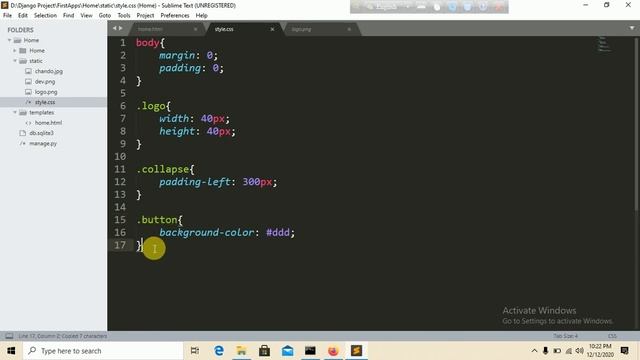640x360 pixels.
Task: Click the editor vertical scrollbar
Action: 636,124
